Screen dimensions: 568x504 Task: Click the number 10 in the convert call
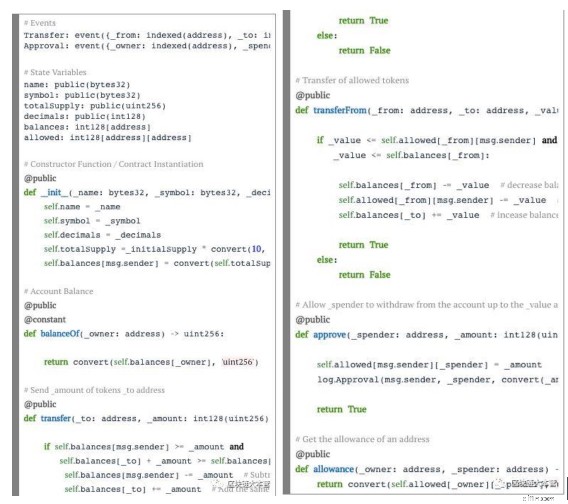point(256,249)
